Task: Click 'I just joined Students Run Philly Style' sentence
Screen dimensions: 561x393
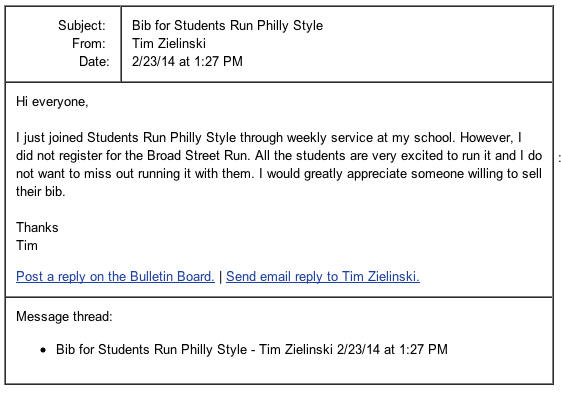Action: tap(126, 137)
